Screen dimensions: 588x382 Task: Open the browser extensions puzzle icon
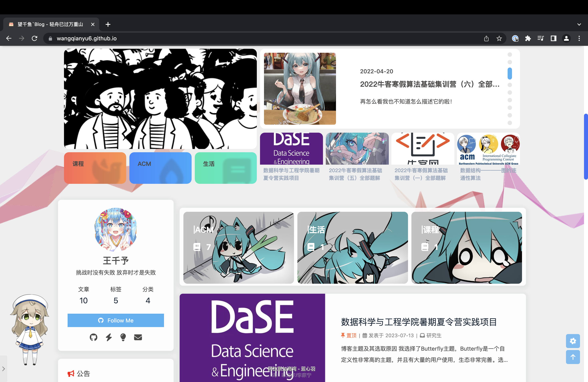click(x=528, y=38)
